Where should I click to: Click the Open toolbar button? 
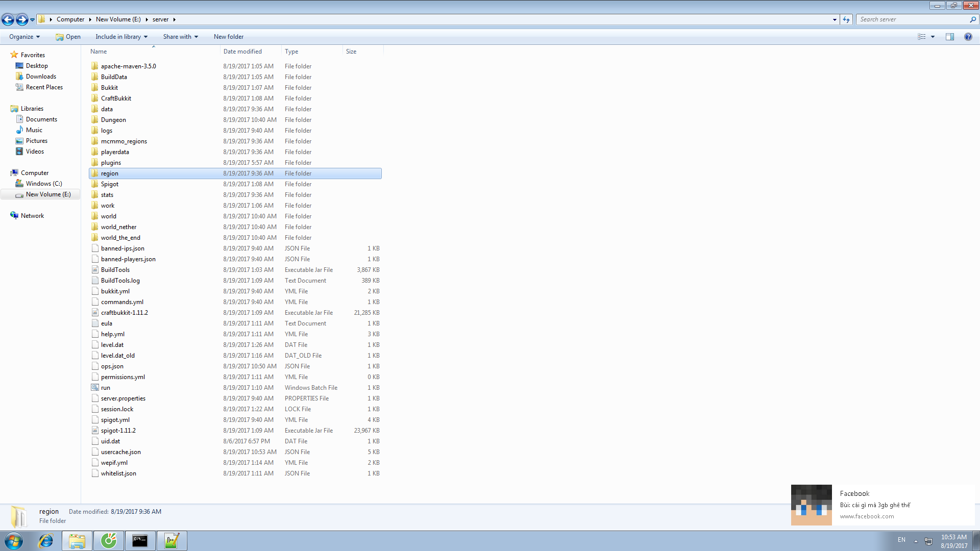click(68, 37)
